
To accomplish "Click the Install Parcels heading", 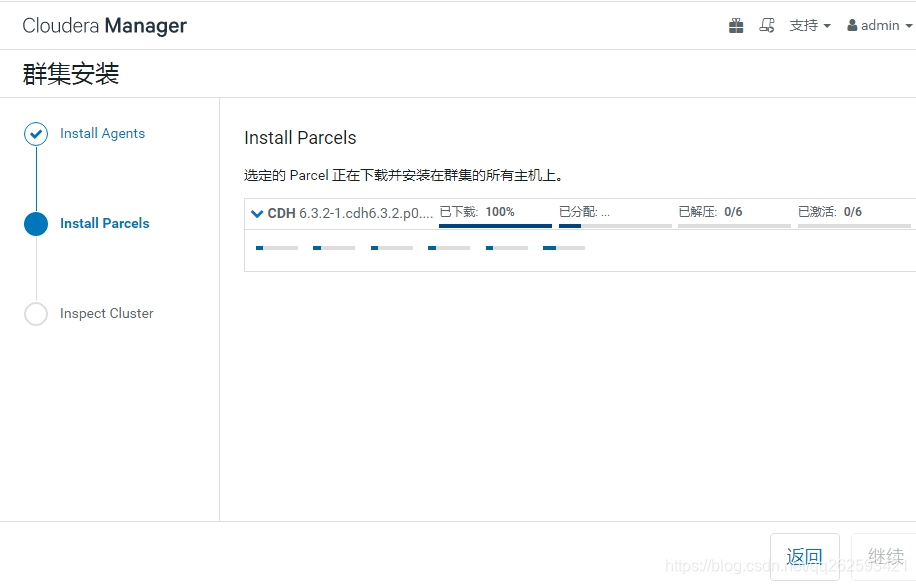I will point(300,138).
